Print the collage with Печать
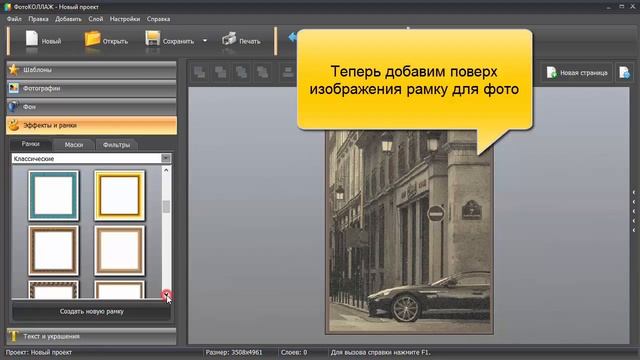 click(x=241, y=40)
